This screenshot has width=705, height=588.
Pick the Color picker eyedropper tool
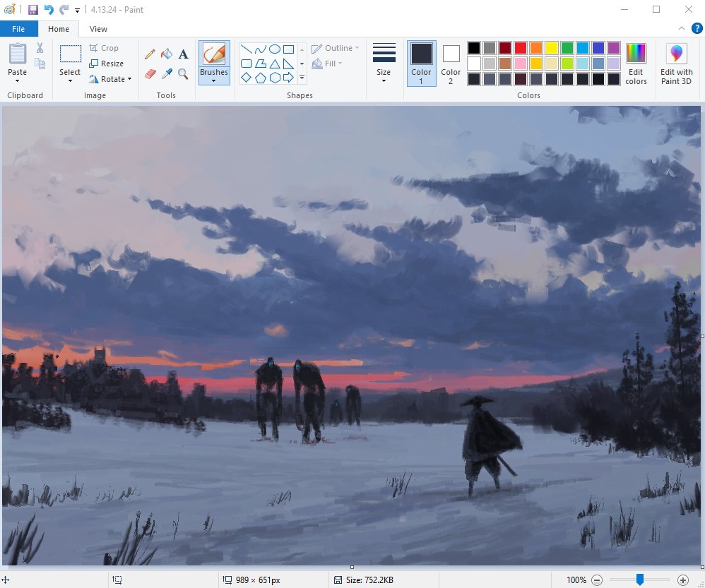tap(167, 73)
